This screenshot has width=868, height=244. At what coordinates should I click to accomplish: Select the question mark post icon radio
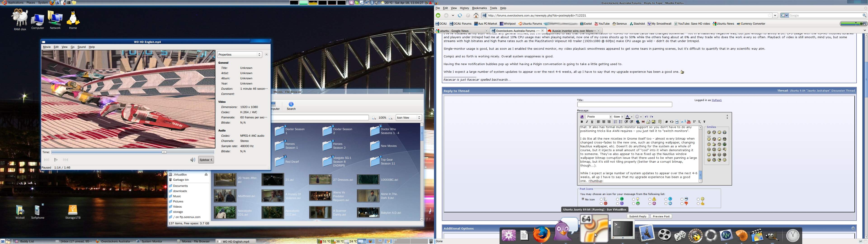[x=666, y=199]
